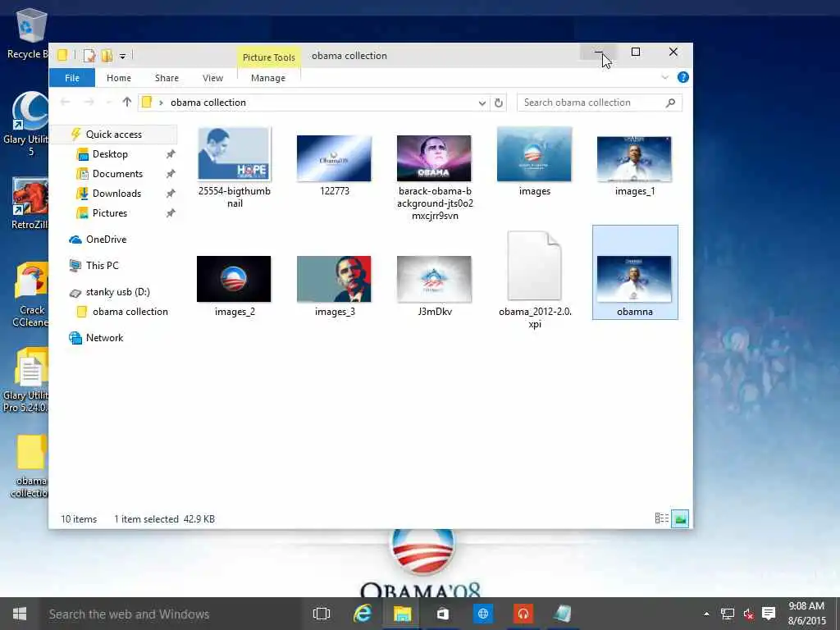
Task: Click the File Explorer taskbar icon
Action: [402, 614]
